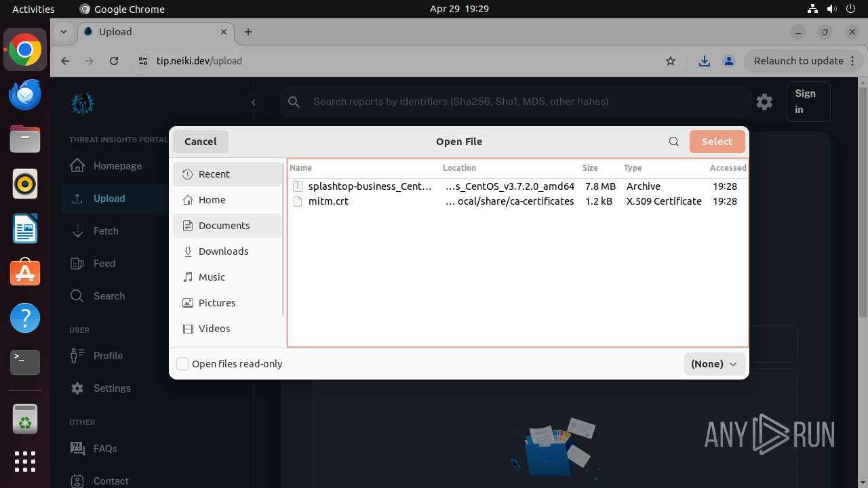View site information icon in address bar
868x488 pixels.
(142, 61)
